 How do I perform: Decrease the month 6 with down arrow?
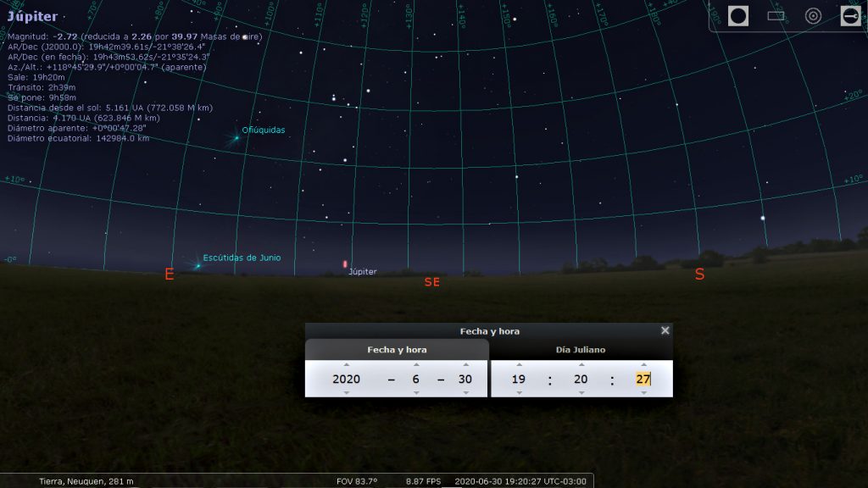click(416, 393)
